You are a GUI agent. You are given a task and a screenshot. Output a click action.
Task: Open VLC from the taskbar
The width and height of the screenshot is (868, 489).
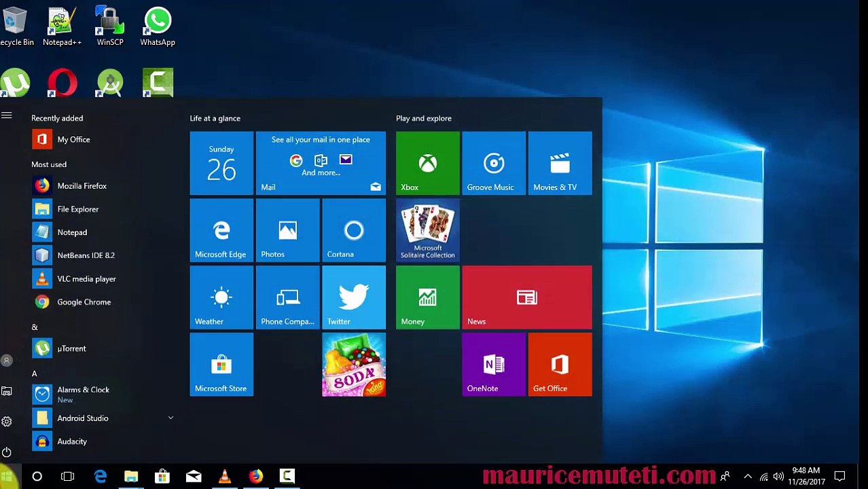(225, 477)
